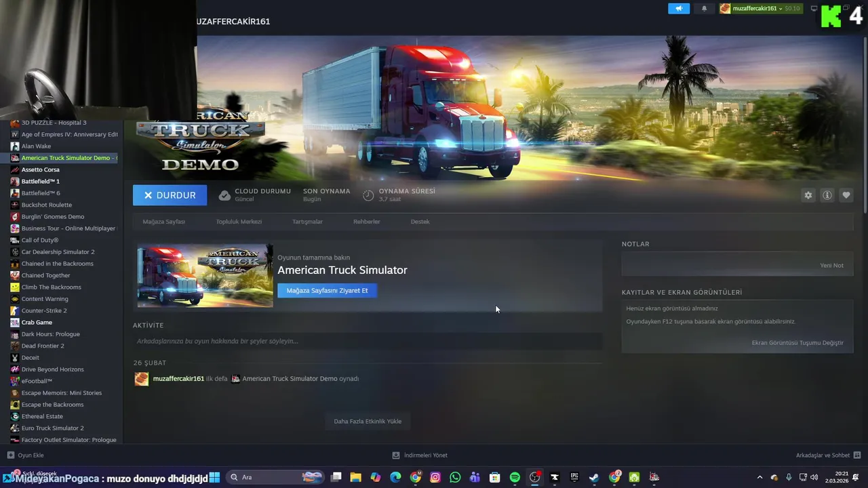
Task: Show hidden icons in the system tray
Action: (x=759, y=477)
